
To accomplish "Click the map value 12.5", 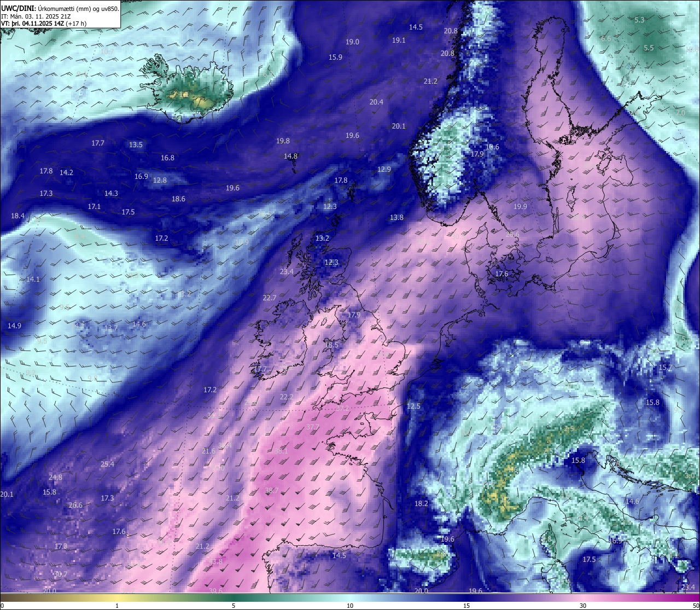I will pos(413,406).
